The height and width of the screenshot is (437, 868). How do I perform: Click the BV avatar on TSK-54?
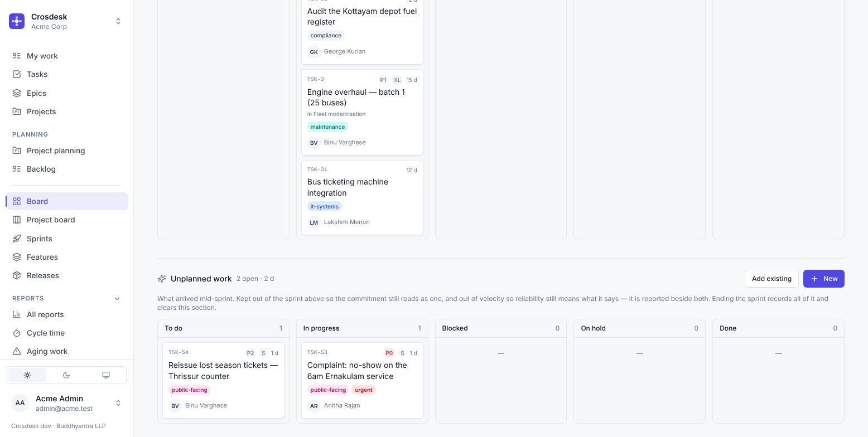(x=175, y=406)
